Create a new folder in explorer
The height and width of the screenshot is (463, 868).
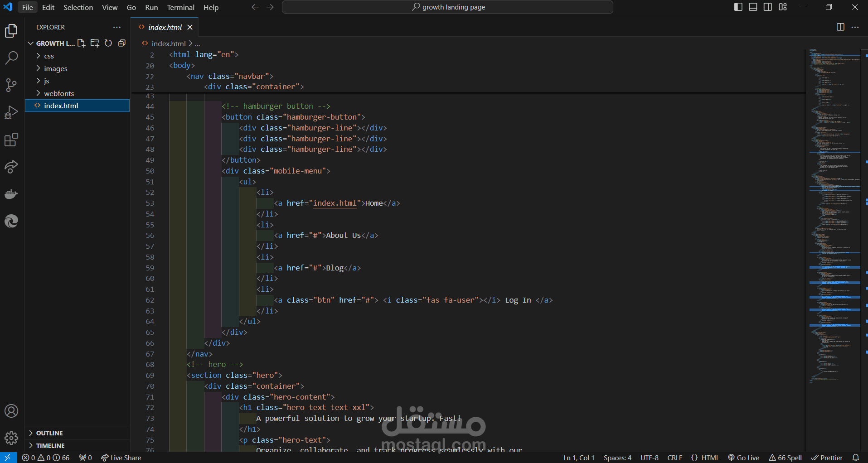point(95,43)
